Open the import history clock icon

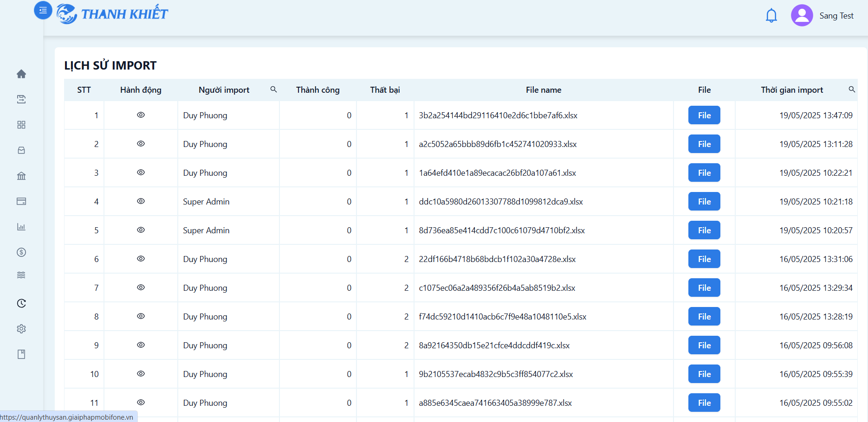point(21,303)
